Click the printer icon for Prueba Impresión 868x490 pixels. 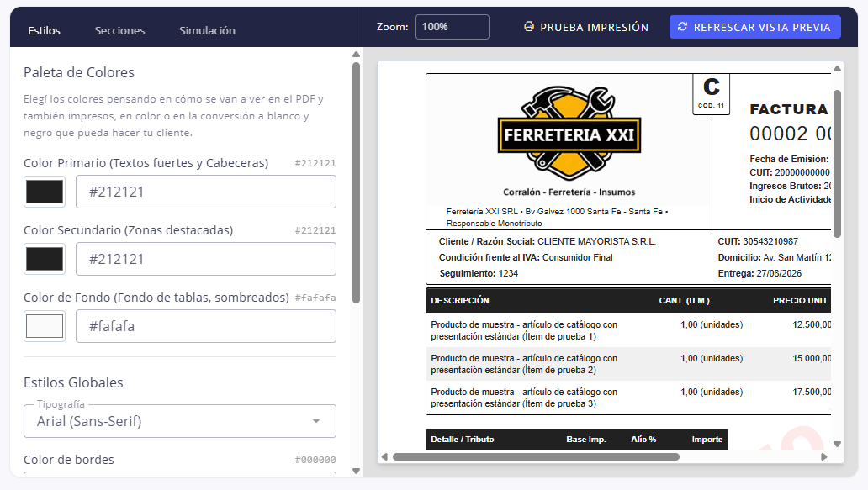pos(529,27)
